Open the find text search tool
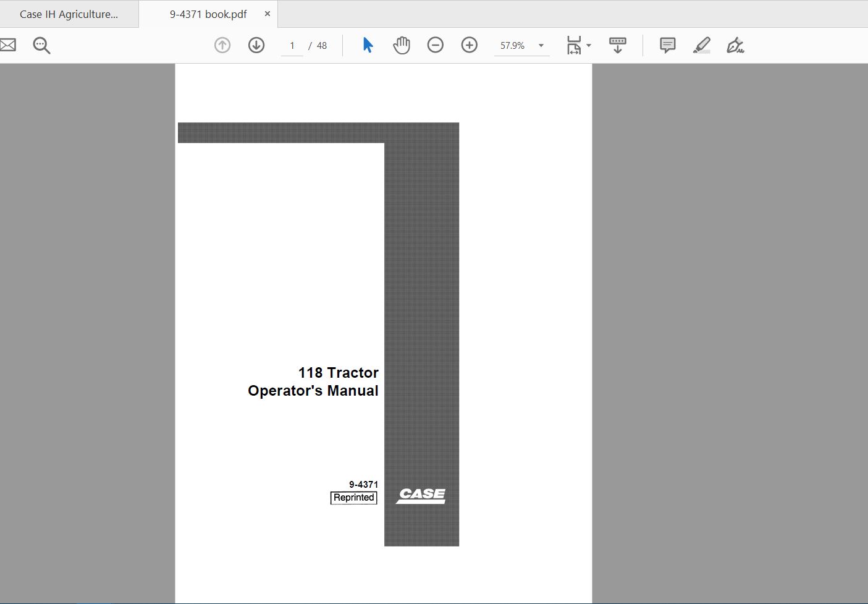 [x=41, y=45]
